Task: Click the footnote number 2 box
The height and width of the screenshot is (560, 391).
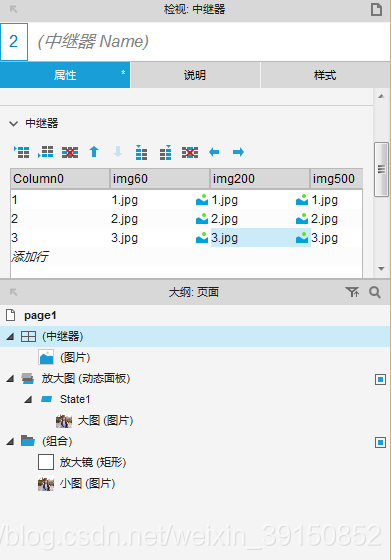Action: (14, 42)
